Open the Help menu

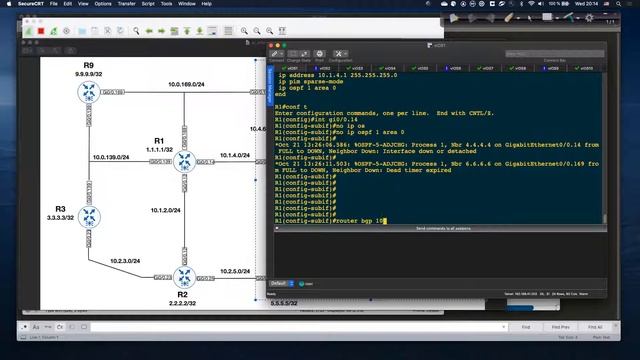207,4
